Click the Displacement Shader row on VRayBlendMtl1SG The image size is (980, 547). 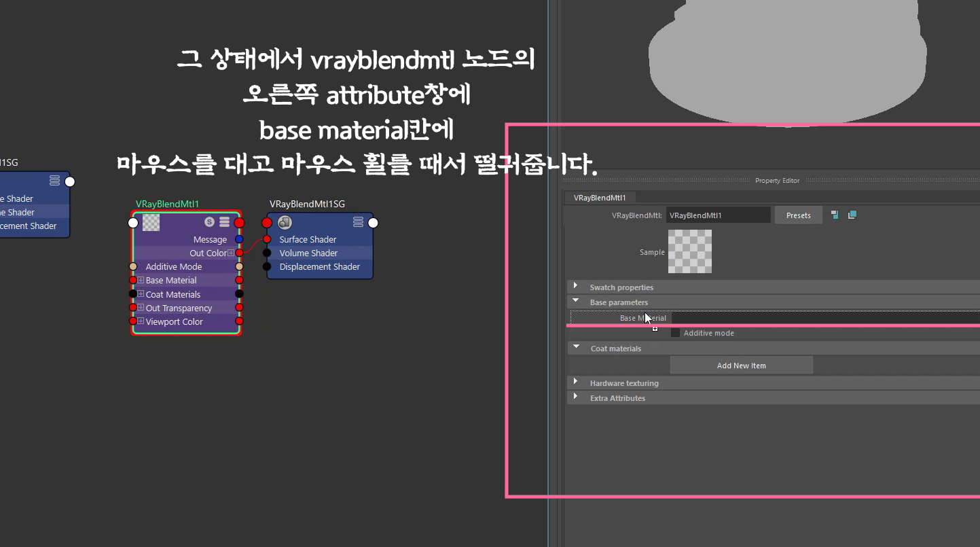[320, 266]
